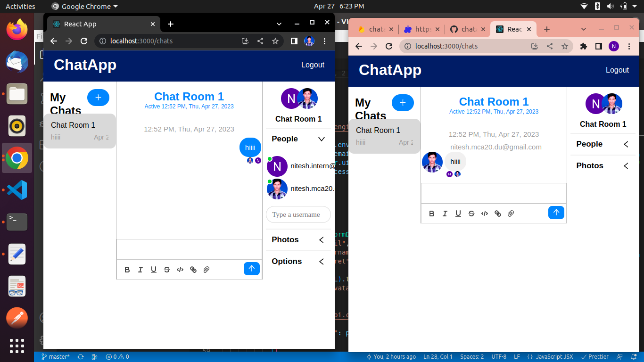Select React App tab in left window
This screenshot has width=644, height=362.
point(104,24)
